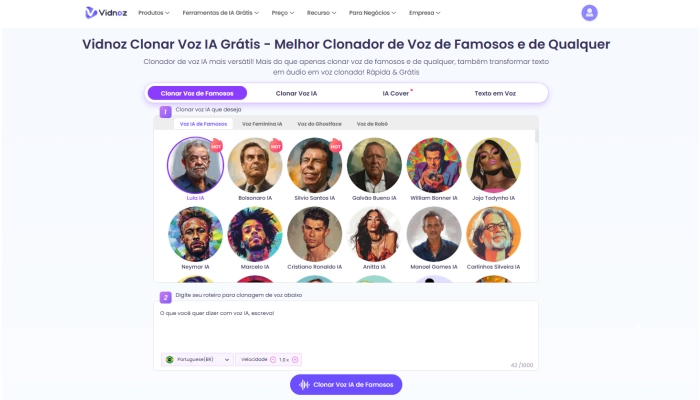Open the Vidnoz logo home link
The width and height of the screenshot is (700, 400).
(x=106, y=13)
